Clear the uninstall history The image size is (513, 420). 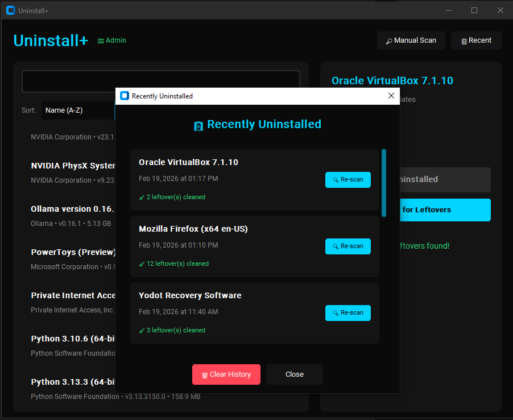tap(226, 374)
